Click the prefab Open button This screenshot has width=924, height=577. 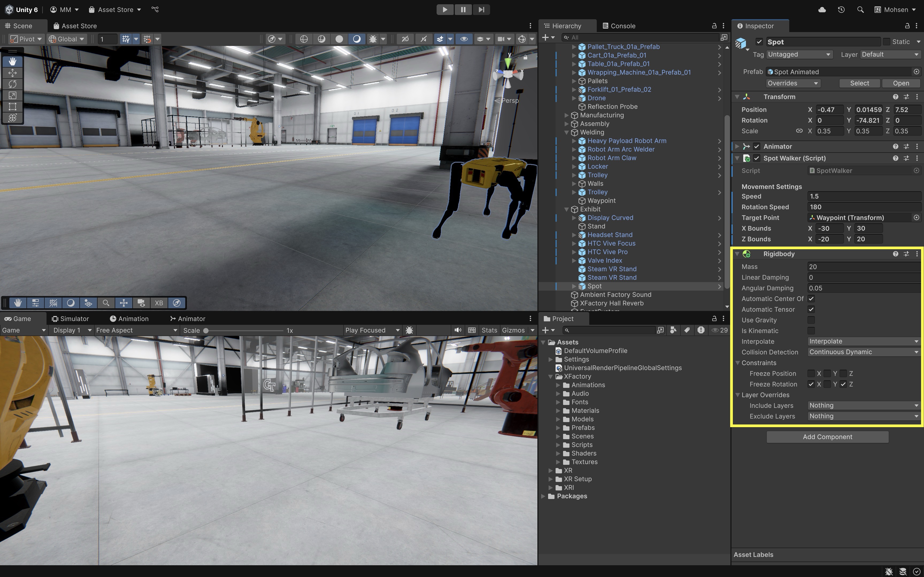tap(901, 83)
